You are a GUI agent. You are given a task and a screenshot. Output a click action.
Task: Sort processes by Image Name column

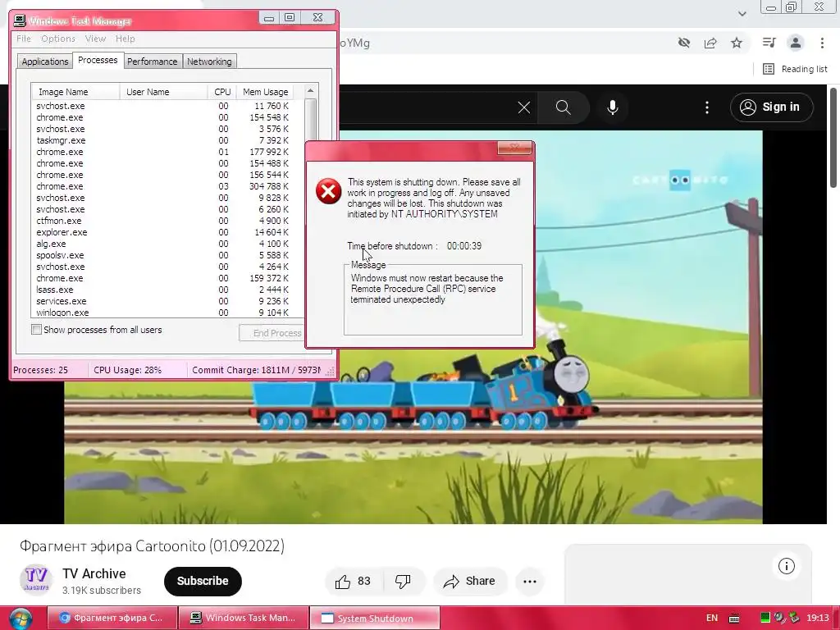pyautogui.click(x=75, y=92)
